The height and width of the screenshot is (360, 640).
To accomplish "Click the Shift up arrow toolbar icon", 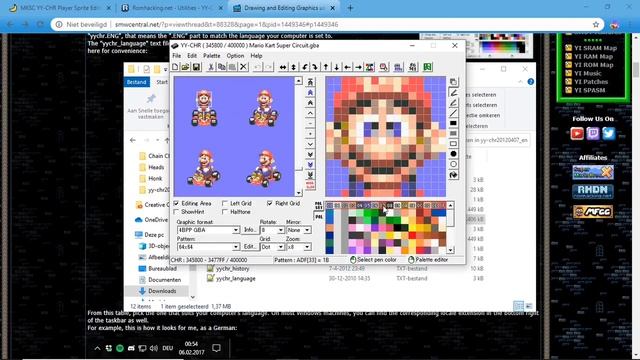I will tap(326, 67).
